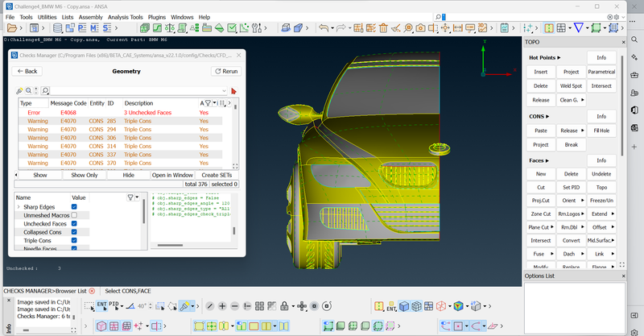Click the plus circle icon in bottom toolbar

point(222,306)
